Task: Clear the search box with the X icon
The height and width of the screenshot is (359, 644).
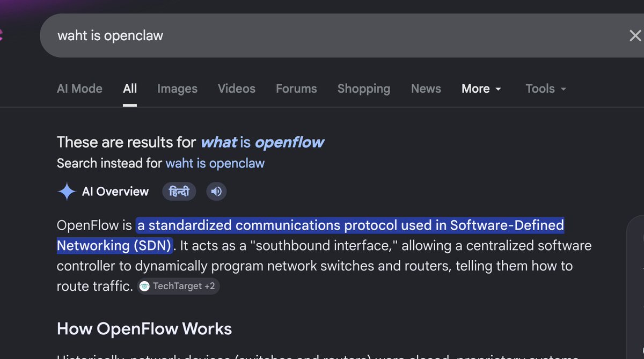Action: point(635,36)
